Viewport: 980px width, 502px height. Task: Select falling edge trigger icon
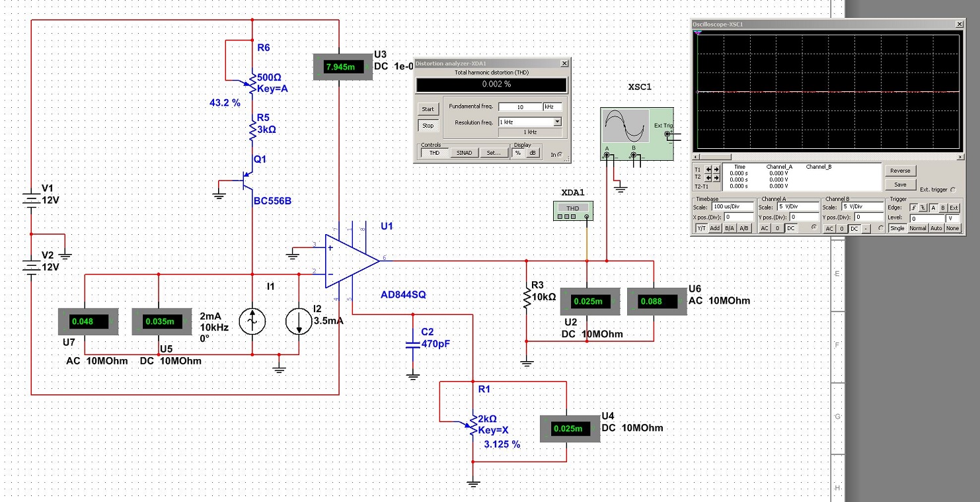click(924, 208)
